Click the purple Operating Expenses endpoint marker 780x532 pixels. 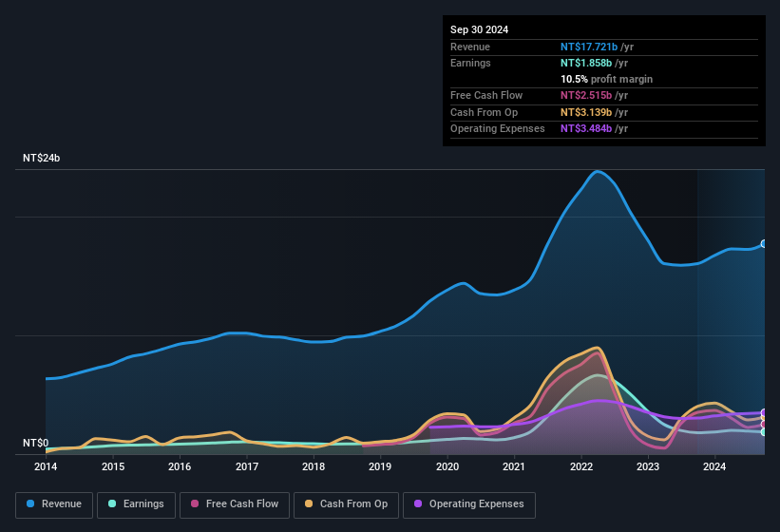click(x=764, y=412)
